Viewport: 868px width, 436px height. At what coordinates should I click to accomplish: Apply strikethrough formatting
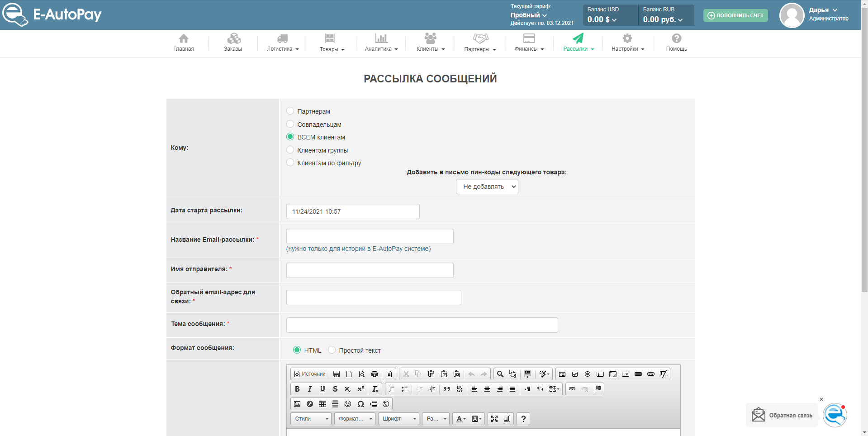[x=335, y=389]
